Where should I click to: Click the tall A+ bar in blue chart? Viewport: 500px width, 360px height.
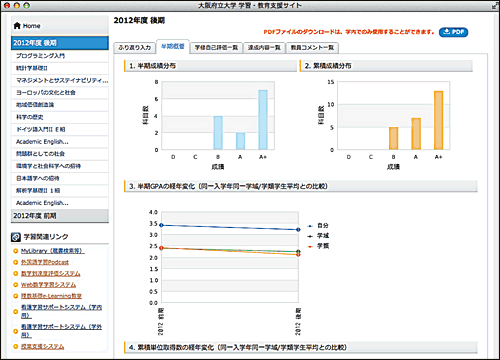[263, 120]
